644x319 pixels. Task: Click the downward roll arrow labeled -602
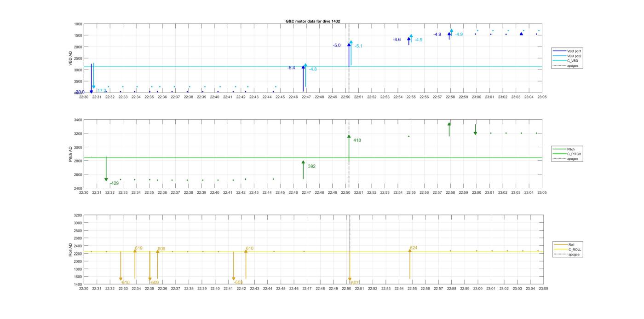pos(234,266)
